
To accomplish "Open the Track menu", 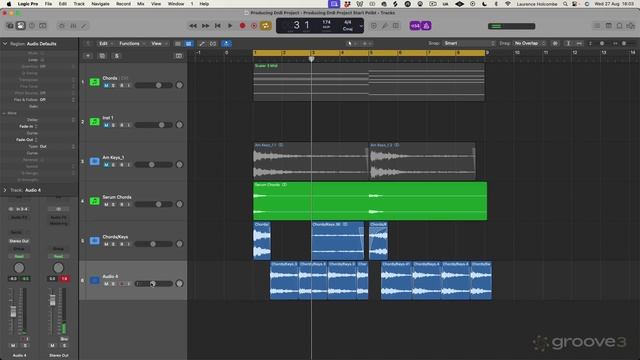I will pyautogui.click(x=79, y=4).
